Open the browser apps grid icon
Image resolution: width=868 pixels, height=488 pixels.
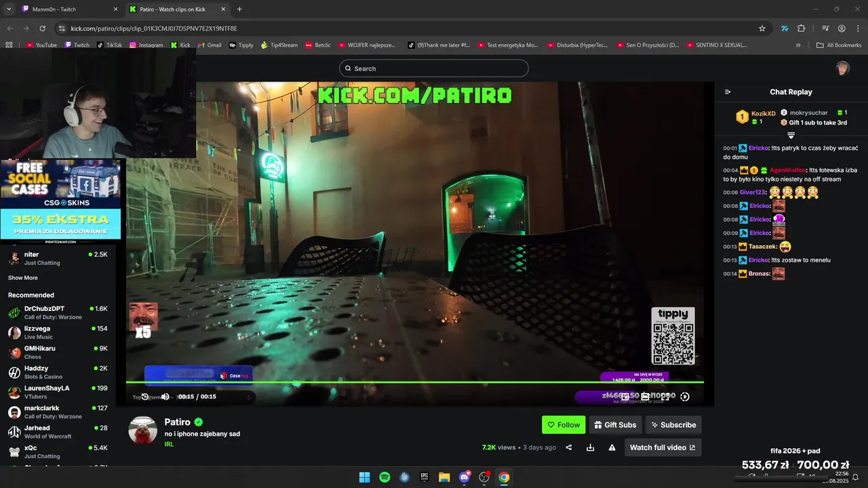9,45
